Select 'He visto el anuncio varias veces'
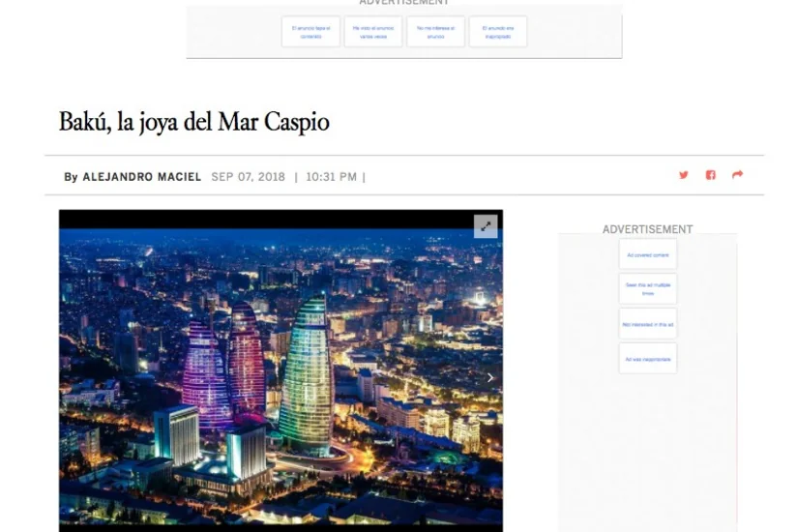The width and height of the screenshot is (797, 532). (x=373, y=32)
